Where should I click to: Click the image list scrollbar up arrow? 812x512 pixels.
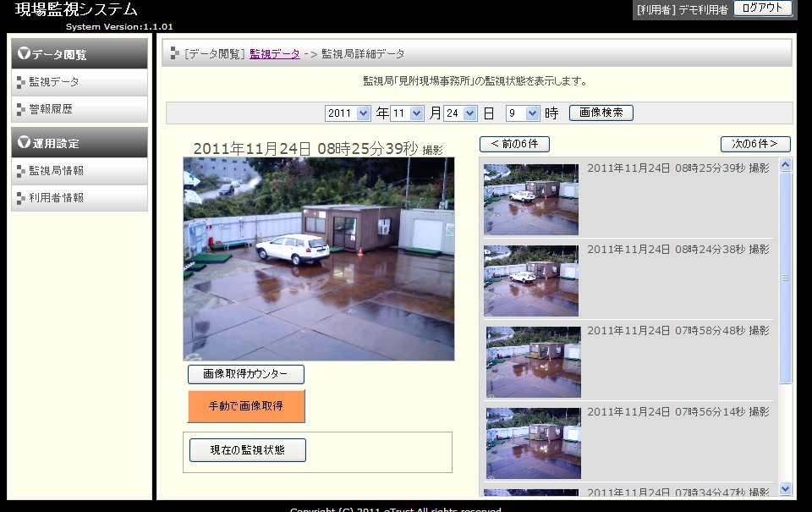tap(785, 165)
